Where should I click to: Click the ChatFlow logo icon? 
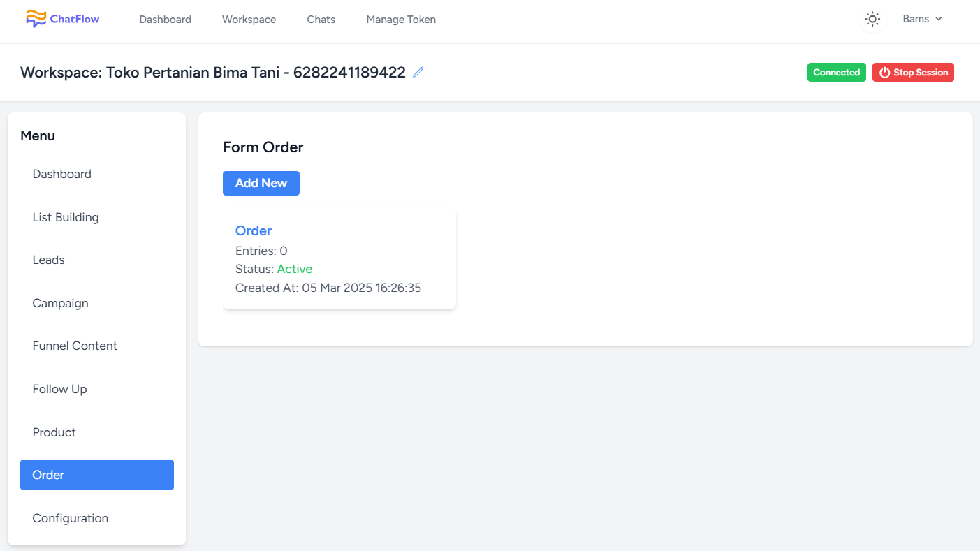coord(36,19)
